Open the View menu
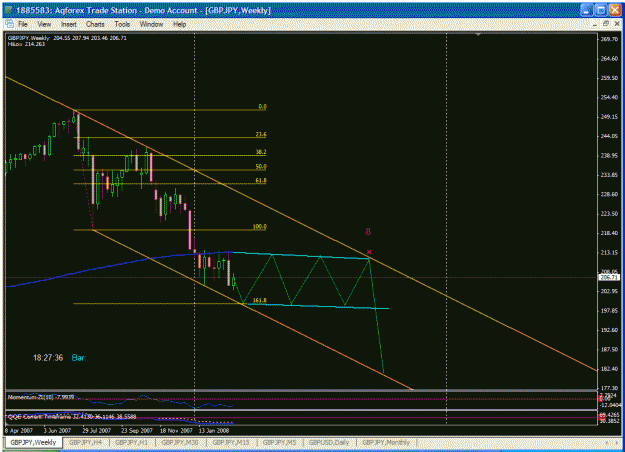 click(x=44, y=24)
